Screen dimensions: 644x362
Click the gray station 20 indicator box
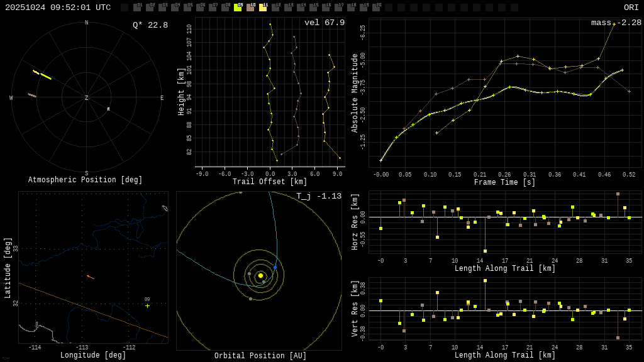click(376, 8)
